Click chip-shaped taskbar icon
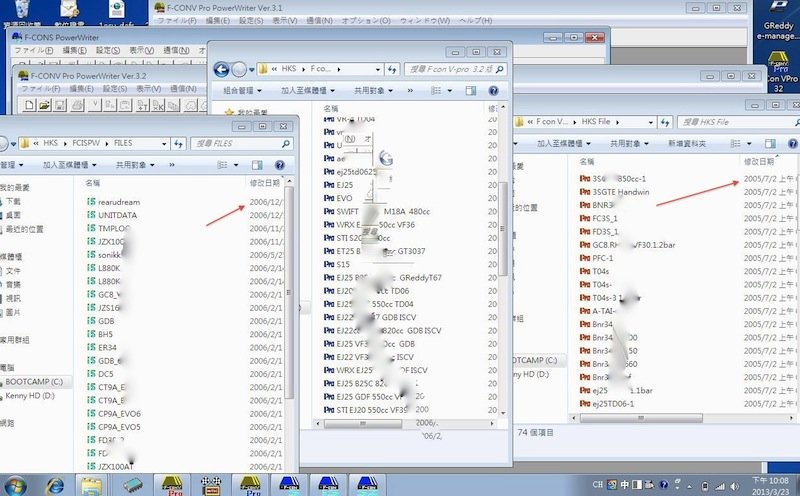The height and width of the screenshot is (496, 800). coord(132,485)
